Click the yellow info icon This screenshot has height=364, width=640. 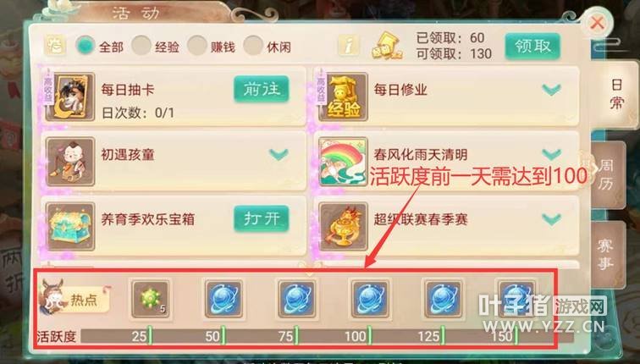click(348, 46)
